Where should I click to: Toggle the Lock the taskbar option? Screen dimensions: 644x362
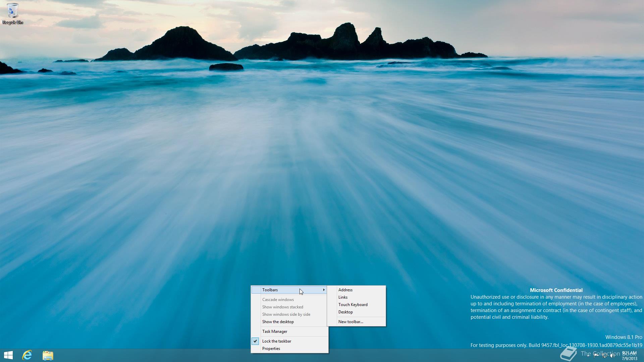click(289, 341)
